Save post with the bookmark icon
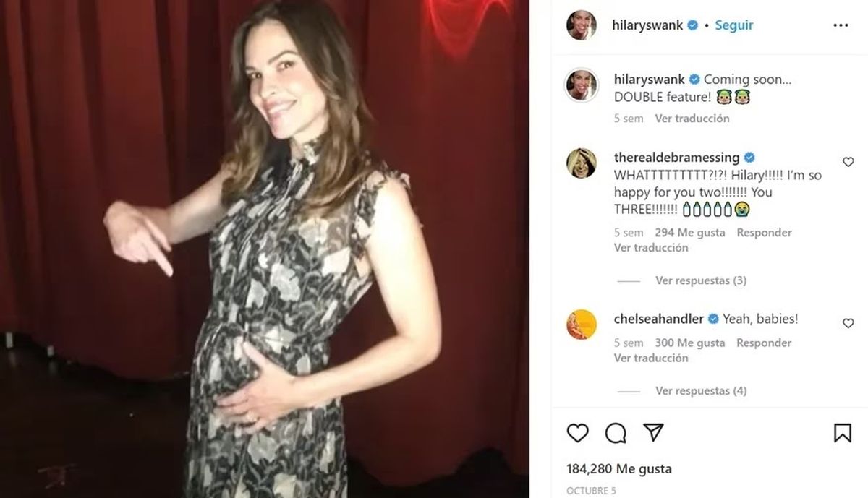 click(843, 433)
